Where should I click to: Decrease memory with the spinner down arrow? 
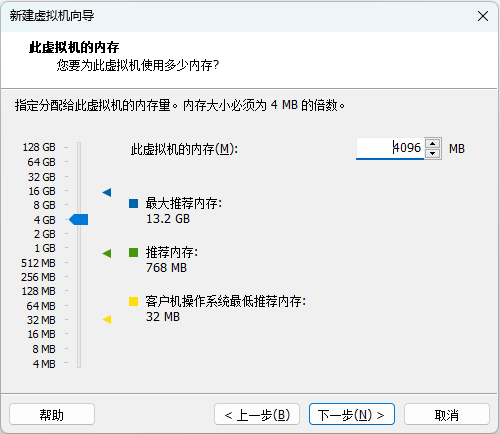click(x=433, y=153)
